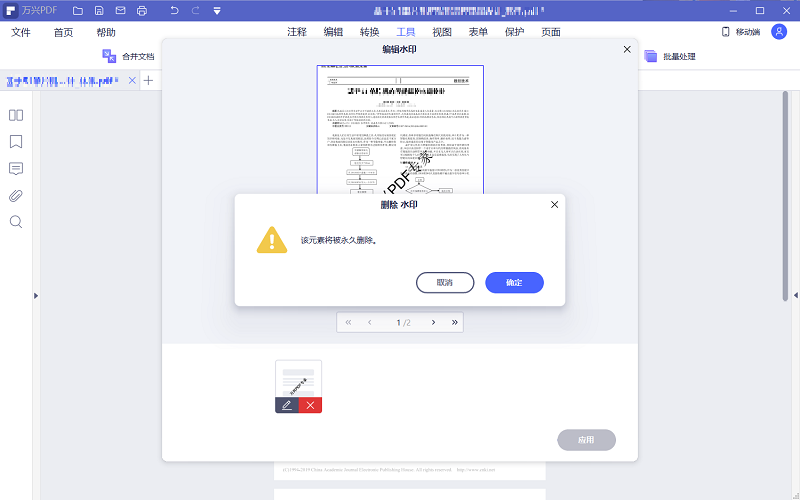The width and height of the screenshot is (800, 500).
Task: Go to next page in watermark preview
Action: click(433, 322)
